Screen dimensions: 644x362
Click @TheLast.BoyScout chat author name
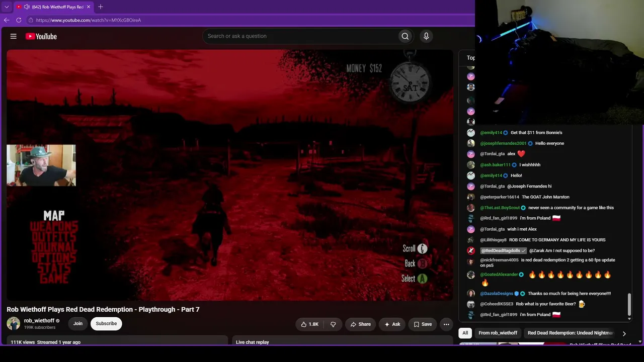click(x=500, y=208)
